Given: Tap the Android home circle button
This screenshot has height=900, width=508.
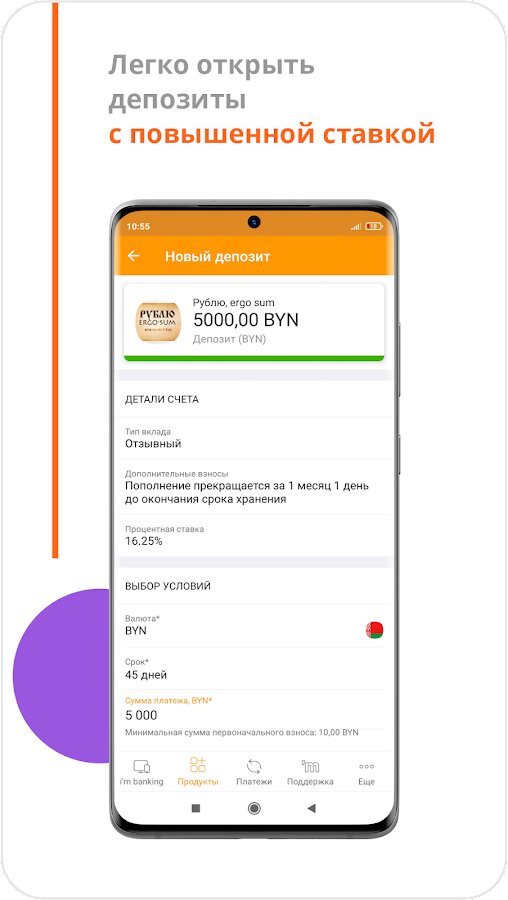Looking at the screenshot, I should (x=254, y=808).
